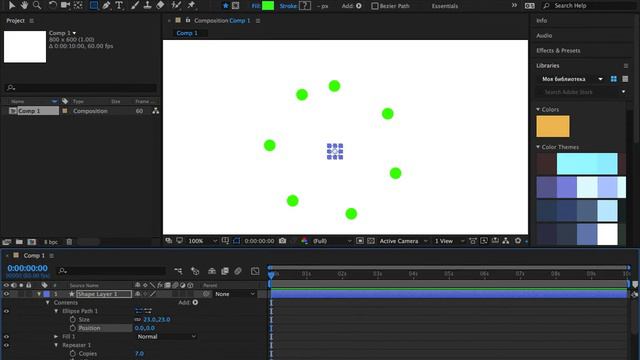
Task: Open the 1 View layout dropdown
Action: pyautogui.click(x=449, y=241)
